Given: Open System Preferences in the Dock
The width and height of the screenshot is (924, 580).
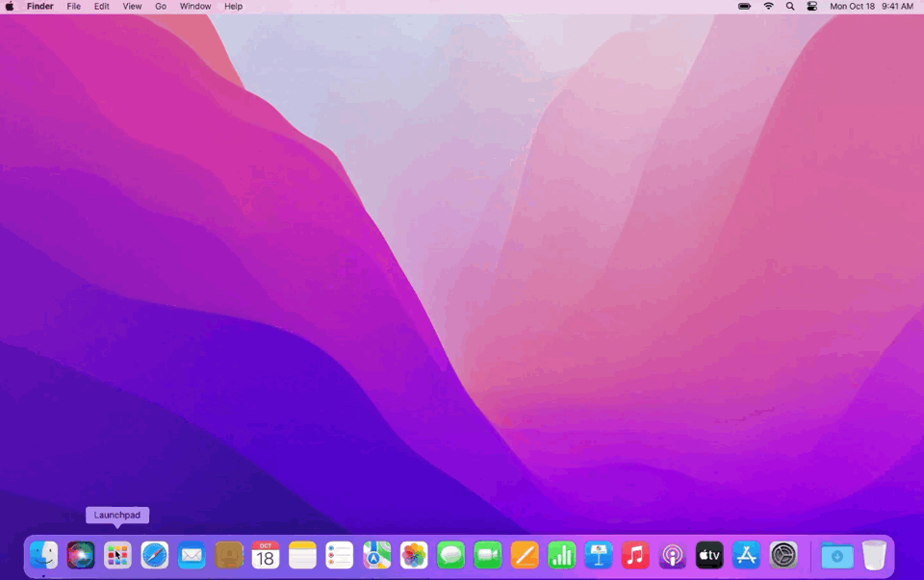Looking at the screenshot, I should [783, 555].
